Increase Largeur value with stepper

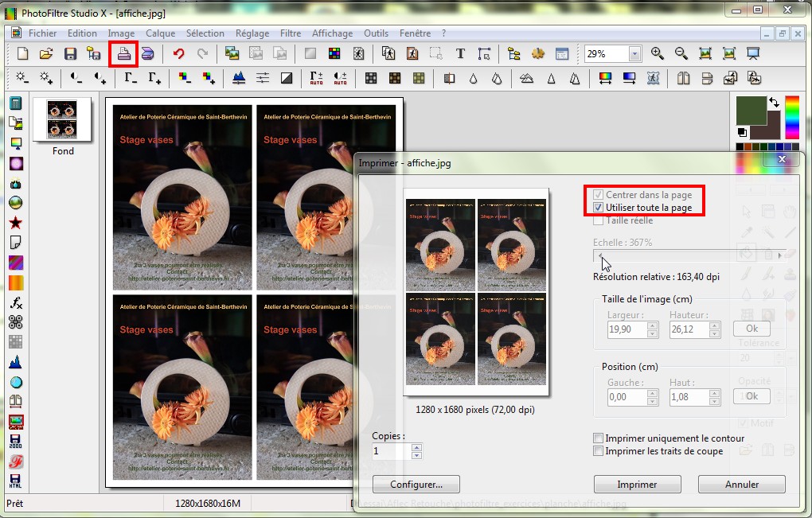(x=653, y=325)
